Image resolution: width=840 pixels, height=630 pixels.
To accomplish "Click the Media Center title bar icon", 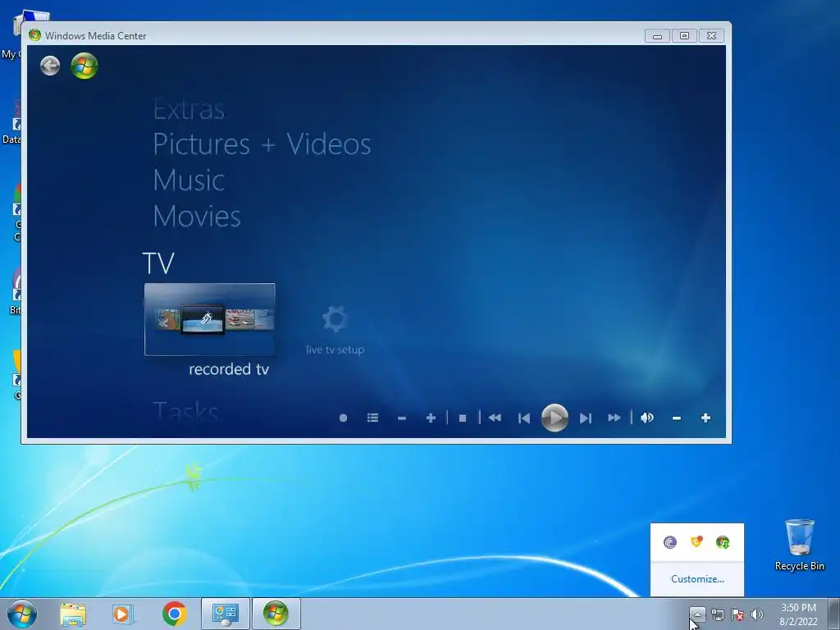I will click(x=34, y=35).
